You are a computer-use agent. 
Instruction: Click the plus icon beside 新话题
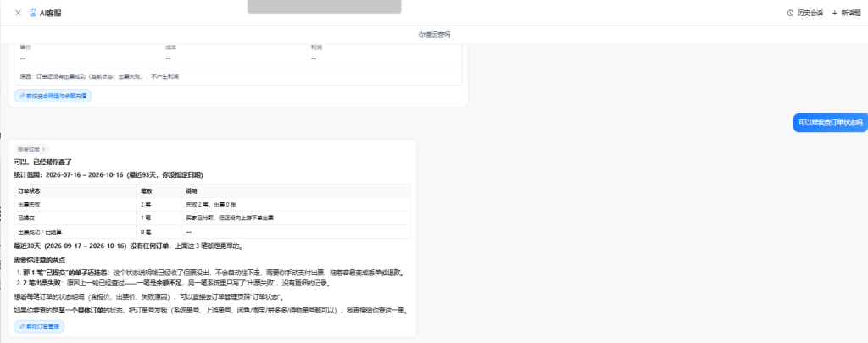pyautogui.click(x=834, y=13)
